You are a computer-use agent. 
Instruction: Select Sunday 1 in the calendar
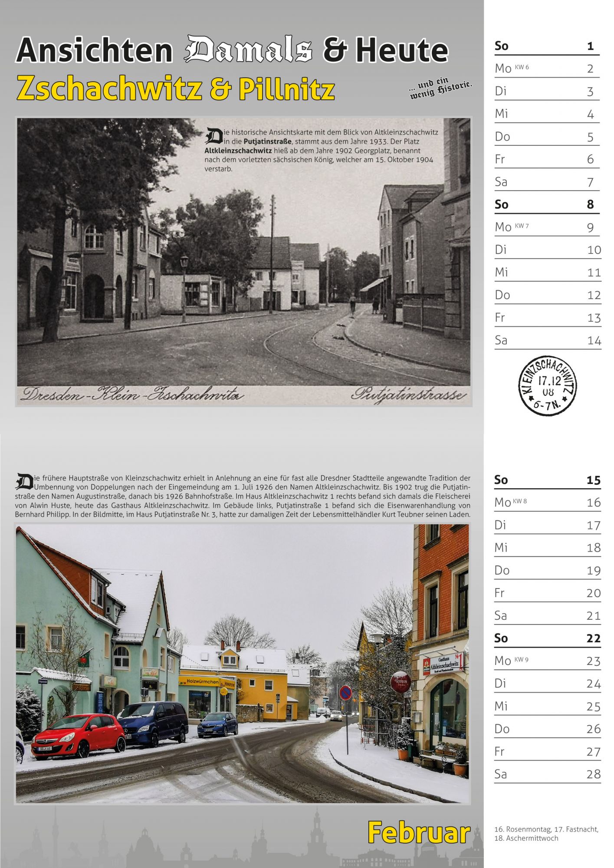pyautogui.click(x=547, y=46)
